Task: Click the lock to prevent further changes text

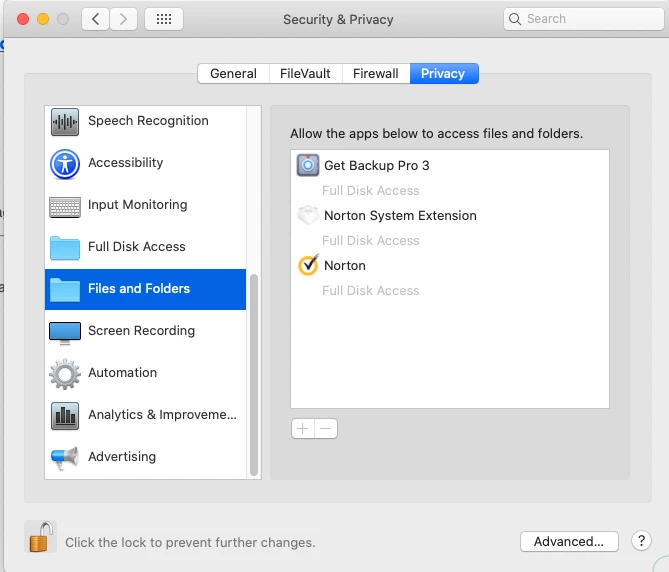Action: (190, 543)
